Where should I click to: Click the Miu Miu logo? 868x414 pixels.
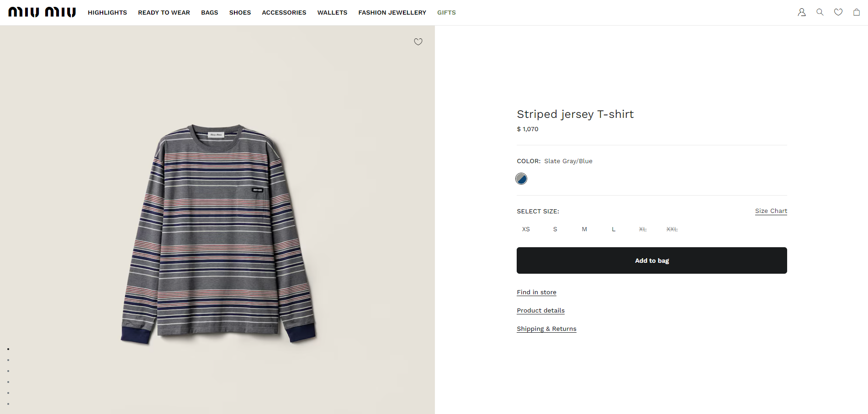pos(42,12)
